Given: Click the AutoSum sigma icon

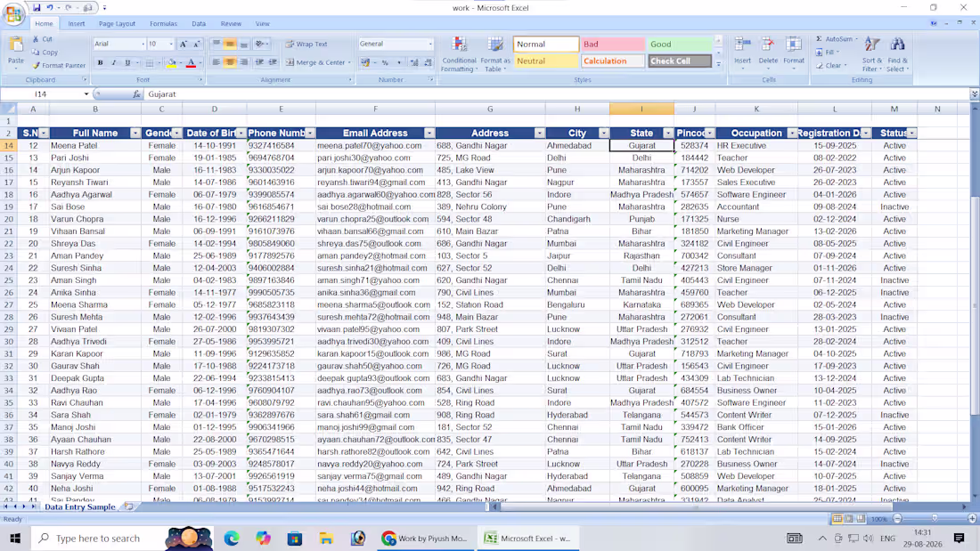Looking at the screenshot, I should [x=819, y=39].
